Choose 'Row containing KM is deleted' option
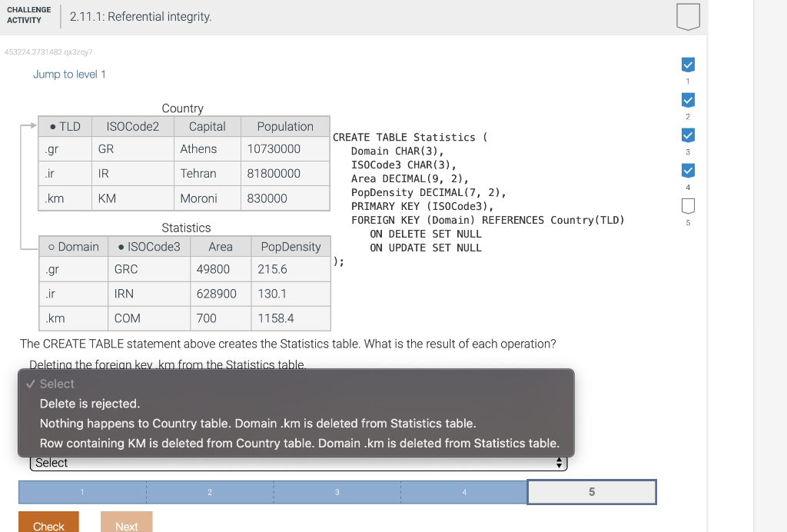Viewport: 787px width, 532px height. point(296,443)
